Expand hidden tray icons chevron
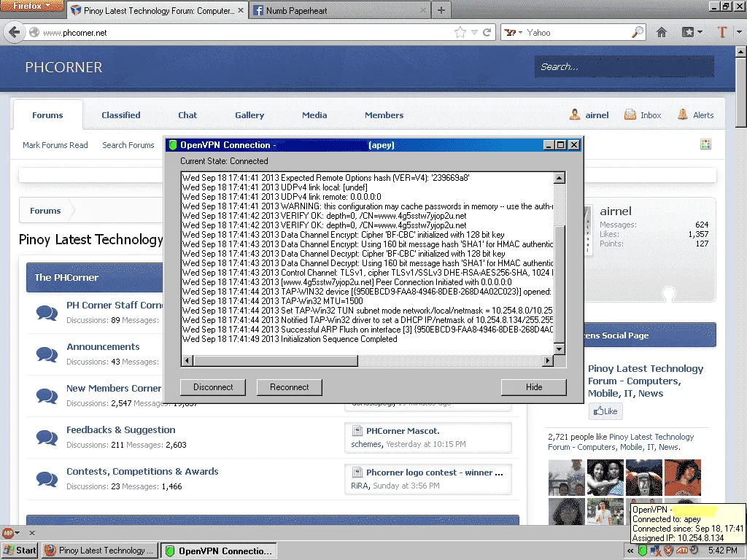Screen dimensions: 747x560 [630, 551]
